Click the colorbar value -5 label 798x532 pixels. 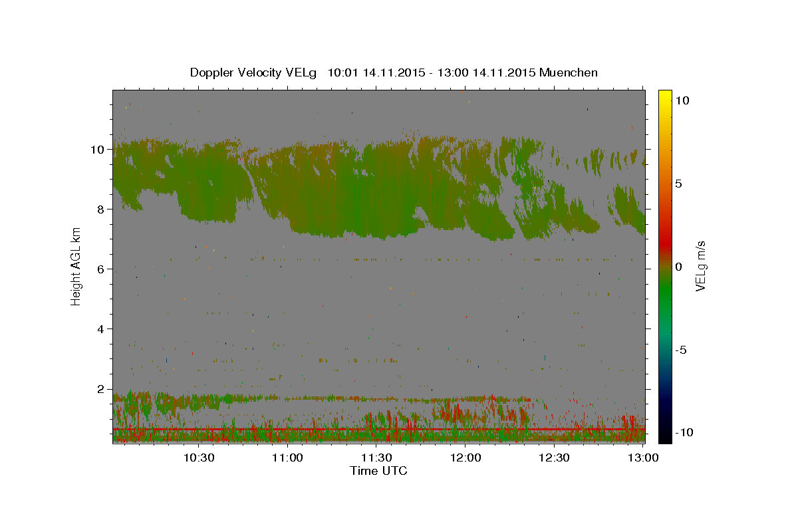(x=682, y=350)
